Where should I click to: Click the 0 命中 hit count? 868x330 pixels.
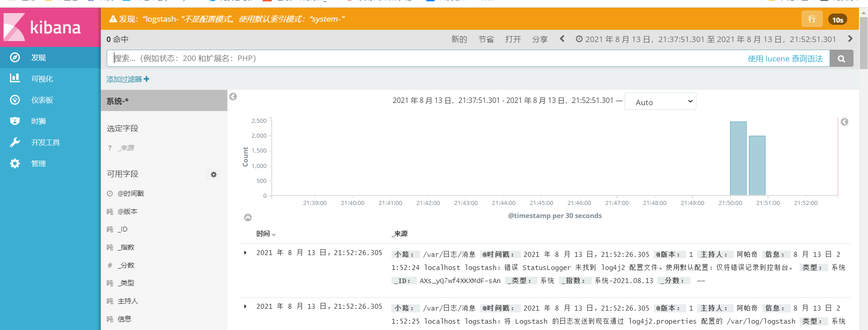pos(118,39)
